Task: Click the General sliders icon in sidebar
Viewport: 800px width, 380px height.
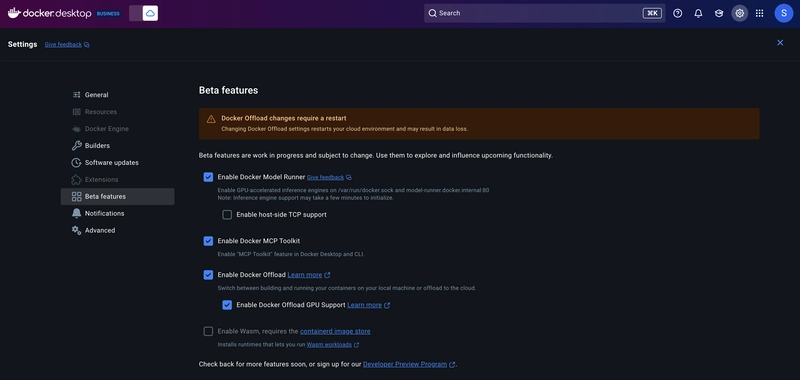Action: [x=77, y=95]
